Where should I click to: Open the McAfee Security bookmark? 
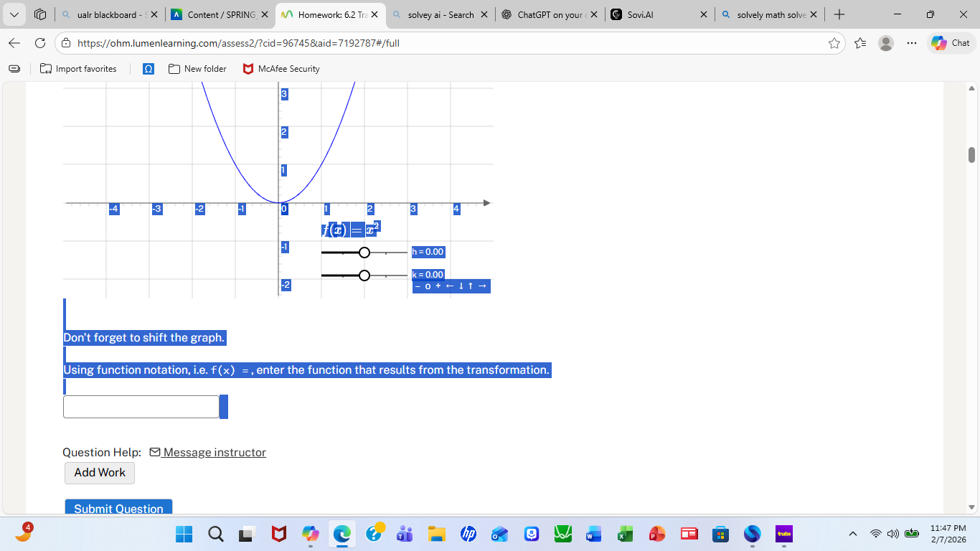point(281,69)
